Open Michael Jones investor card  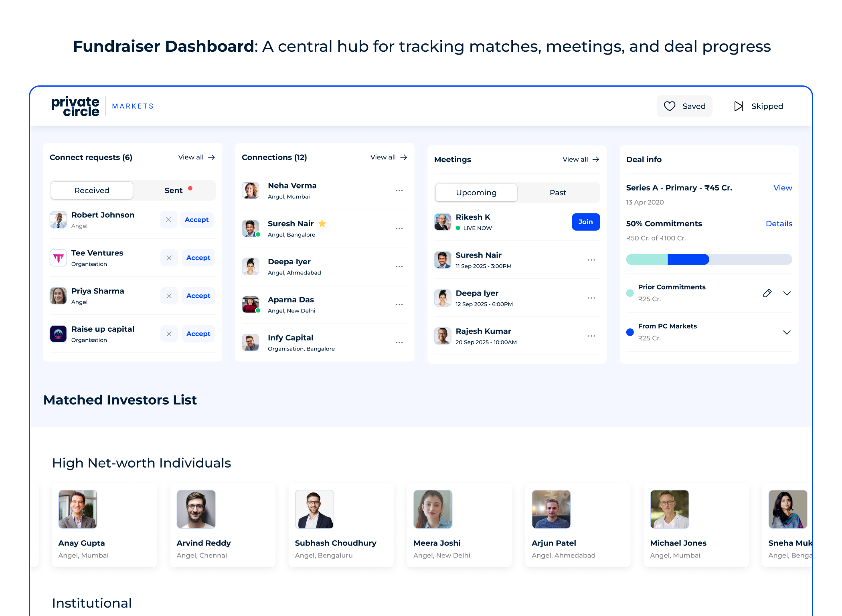pos(696,525)
